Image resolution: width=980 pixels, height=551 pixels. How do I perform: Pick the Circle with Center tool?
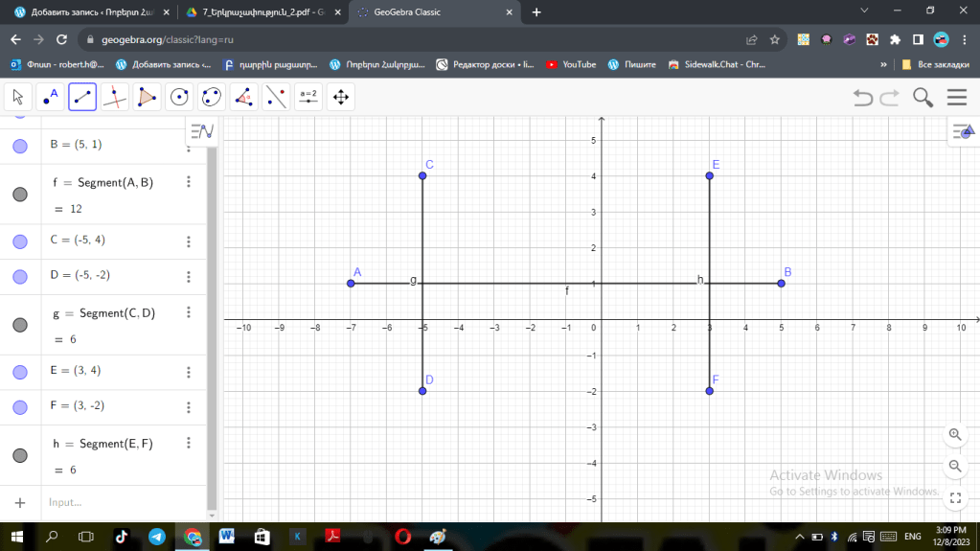point(179,97)
